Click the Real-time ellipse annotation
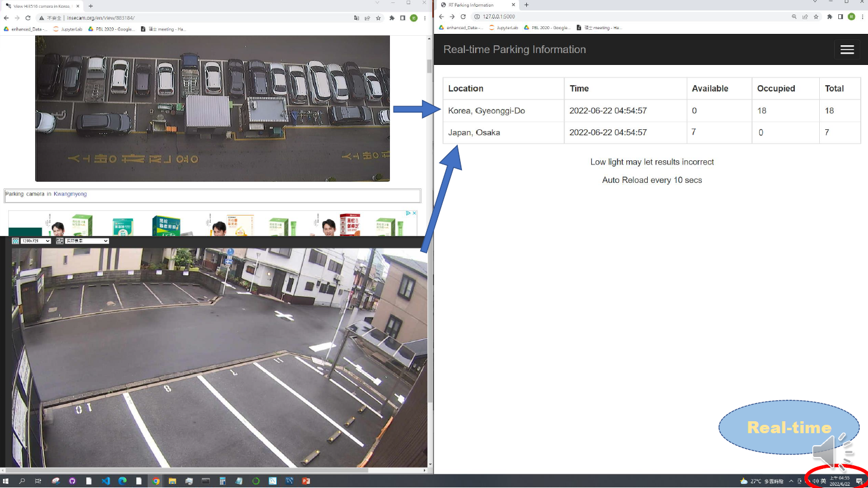The image size is (868, 488). 789,427
